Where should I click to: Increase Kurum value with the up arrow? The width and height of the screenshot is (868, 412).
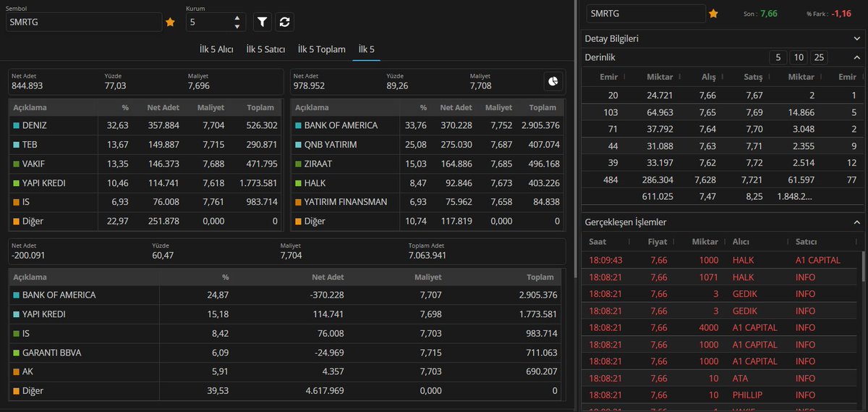237,17
